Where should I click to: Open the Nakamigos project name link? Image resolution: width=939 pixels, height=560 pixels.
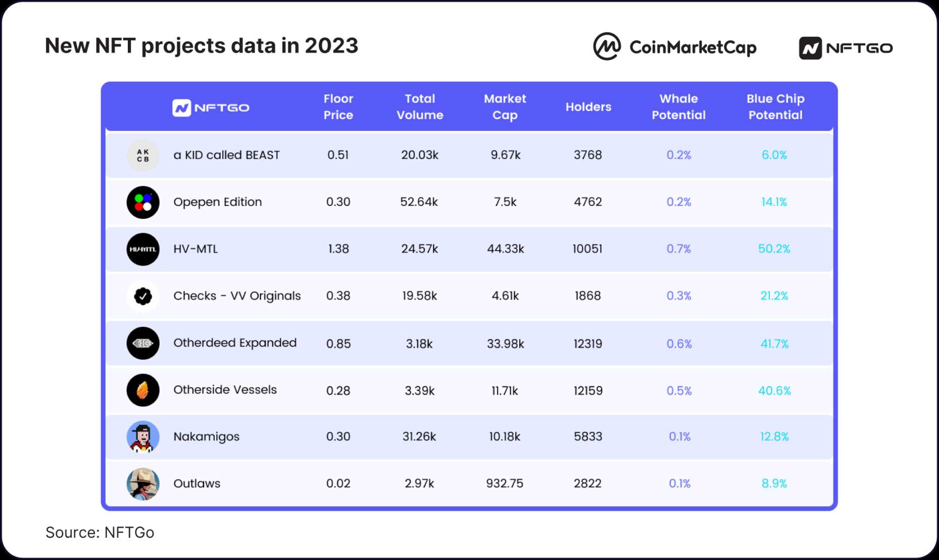(206, 437)
